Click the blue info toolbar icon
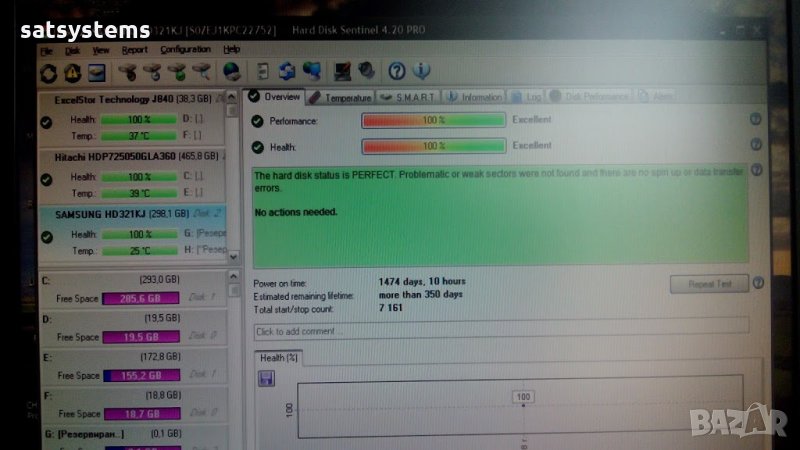The image size is (800, 450). 421,71
